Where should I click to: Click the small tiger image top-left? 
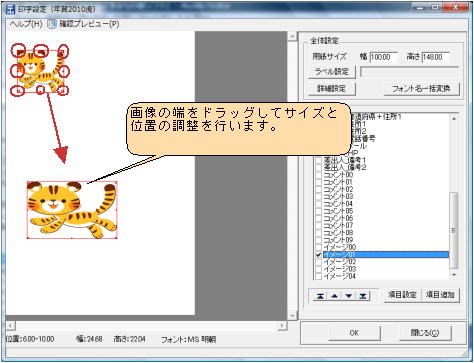pos(40,71)
